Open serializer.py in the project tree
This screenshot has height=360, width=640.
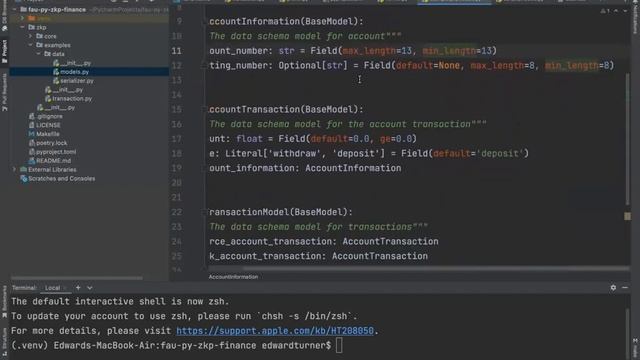point(77,81)
